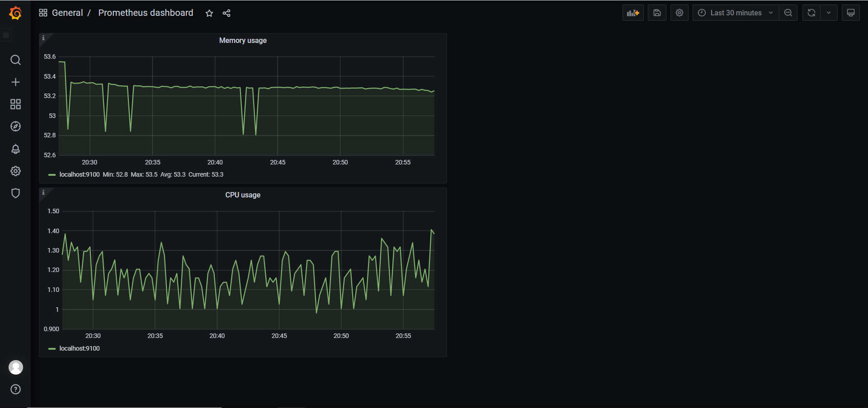Click the 'Avg: 53.3' legend value
Image resolution: width=868 pixels, height=408 pixels.
pyautogui.click(x=173, y=174)
